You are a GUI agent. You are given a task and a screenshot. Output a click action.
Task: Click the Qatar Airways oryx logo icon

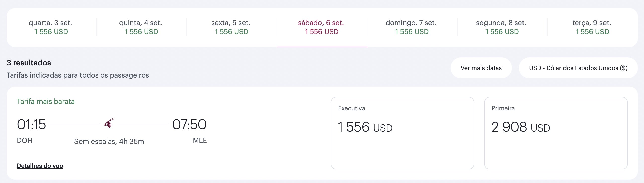[109, 123]
